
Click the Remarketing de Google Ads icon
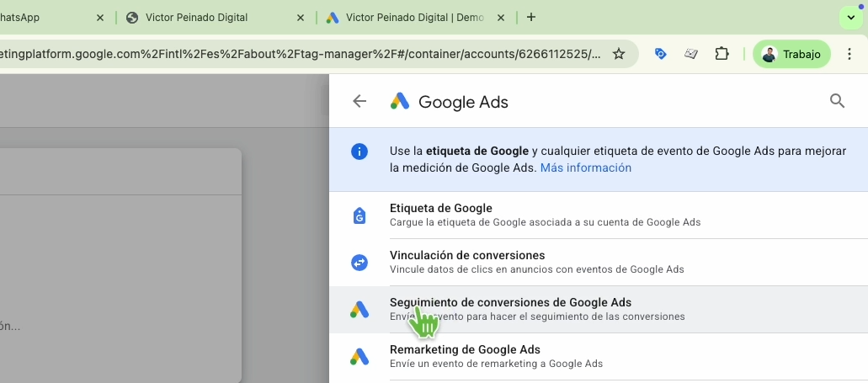359,356
